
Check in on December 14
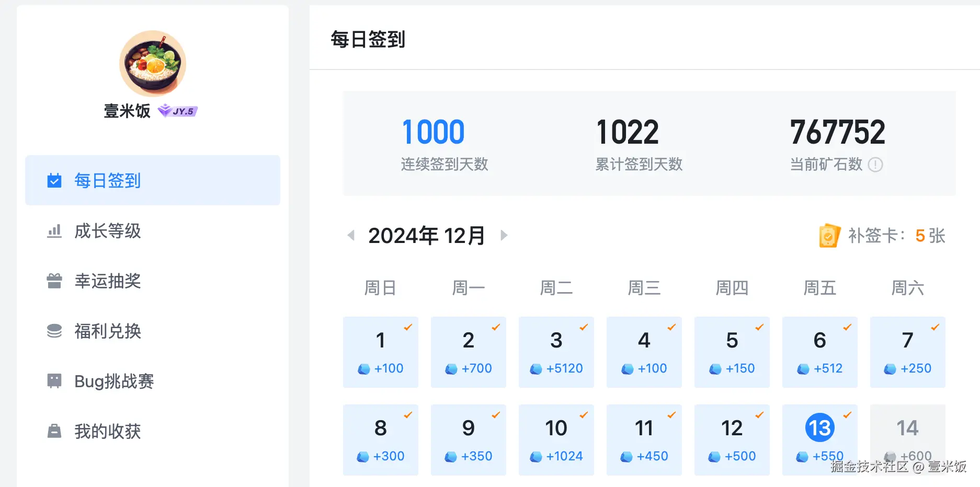pos(907,439)
